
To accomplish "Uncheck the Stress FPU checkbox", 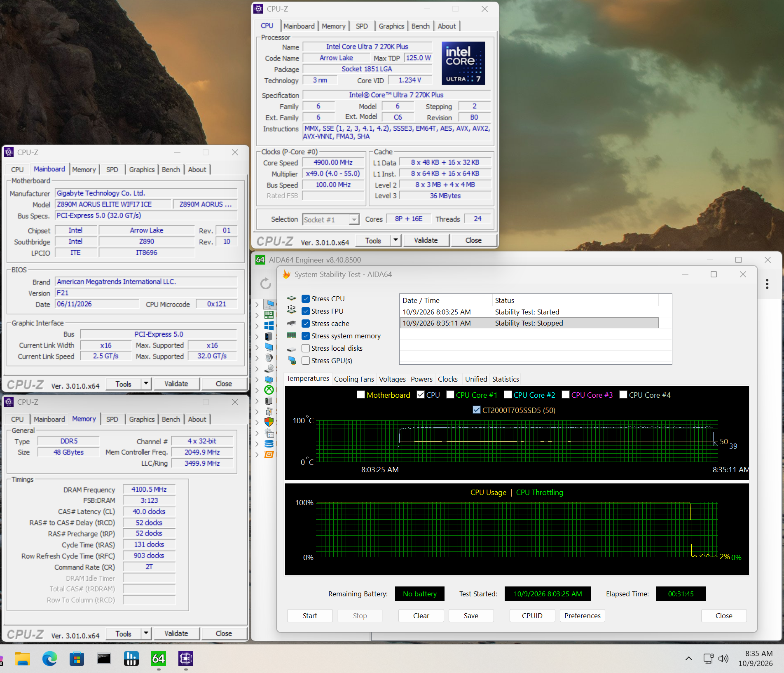I will pos(306,311).
